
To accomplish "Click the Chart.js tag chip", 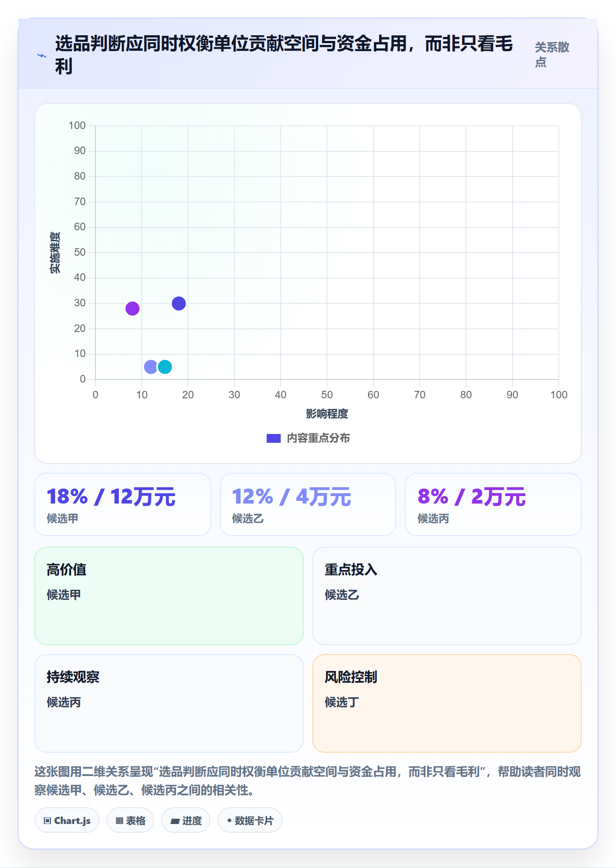I will (67, 820).
